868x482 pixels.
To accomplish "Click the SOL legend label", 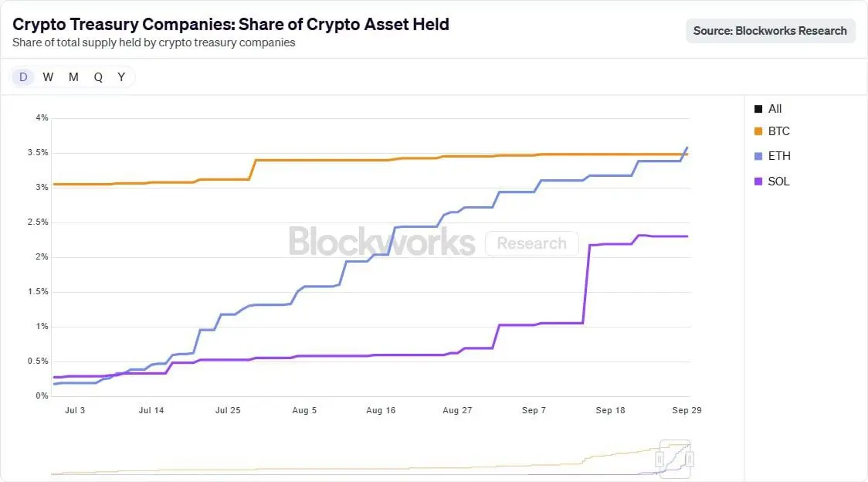I will click(779, 182).
